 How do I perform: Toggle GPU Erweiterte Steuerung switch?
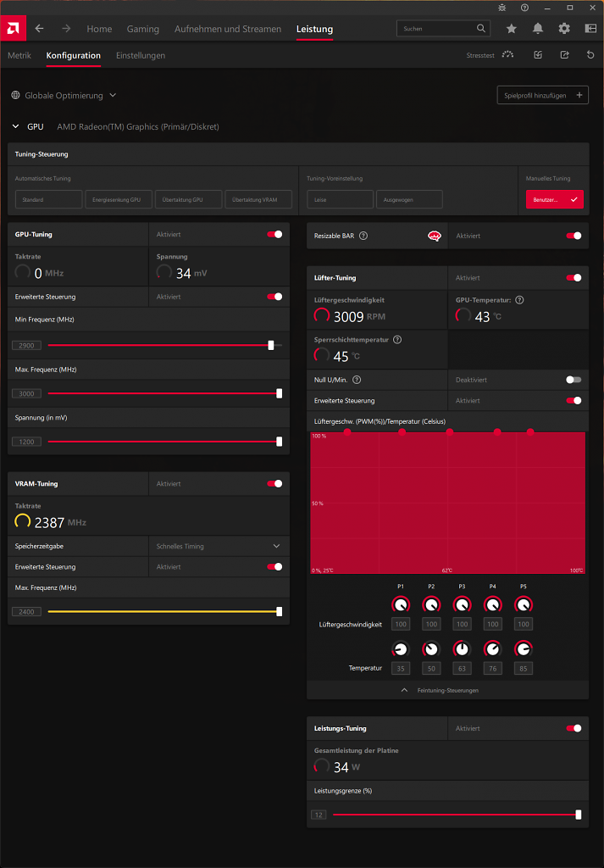275,297
